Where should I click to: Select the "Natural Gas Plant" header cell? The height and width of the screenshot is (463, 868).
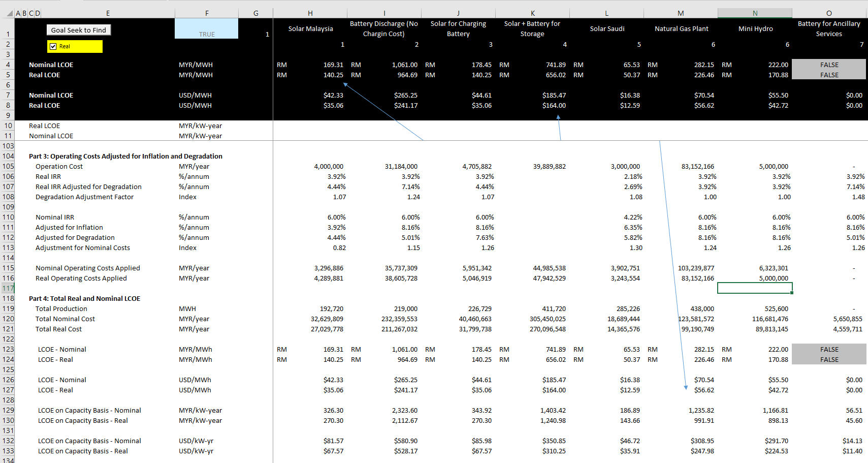coord(681,28)
